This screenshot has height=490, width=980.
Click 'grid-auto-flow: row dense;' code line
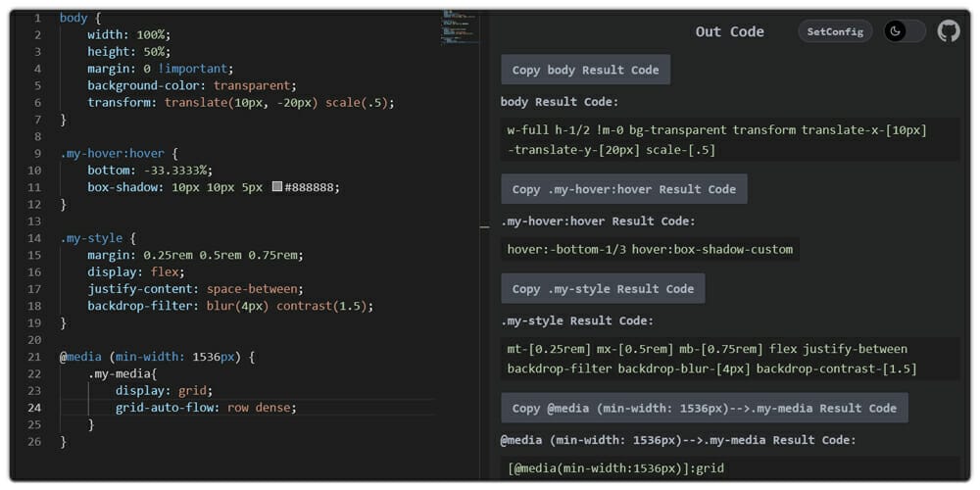click(x=206, y=408)
